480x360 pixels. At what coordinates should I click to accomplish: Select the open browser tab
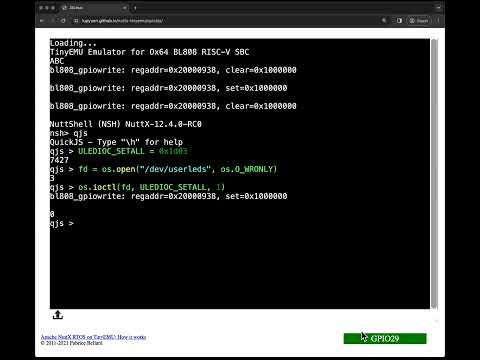tap(94, 7)
